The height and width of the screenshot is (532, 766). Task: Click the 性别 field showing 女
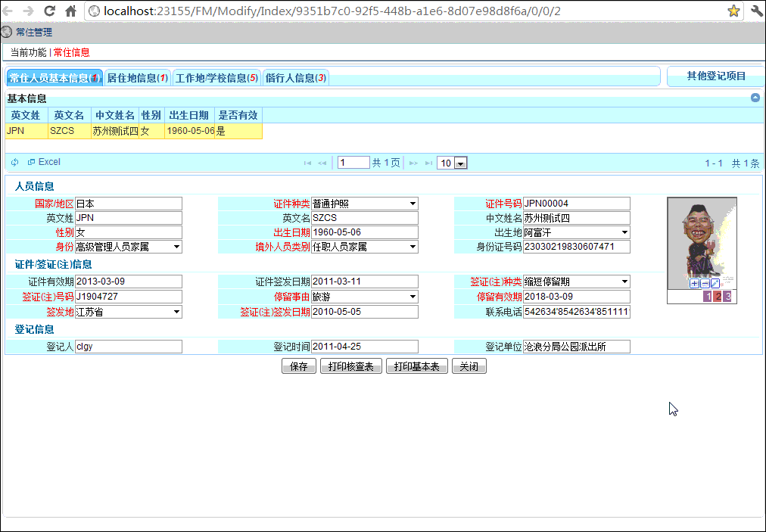click(129, 232)
